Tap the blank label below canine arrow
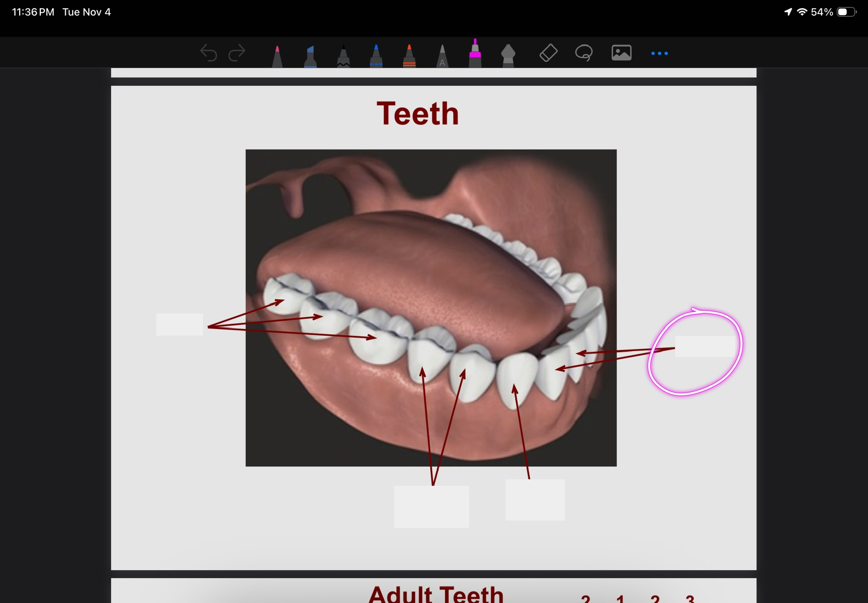Image resolution: width=868 pixels, height=603 pixels. [x=535, y=500]
